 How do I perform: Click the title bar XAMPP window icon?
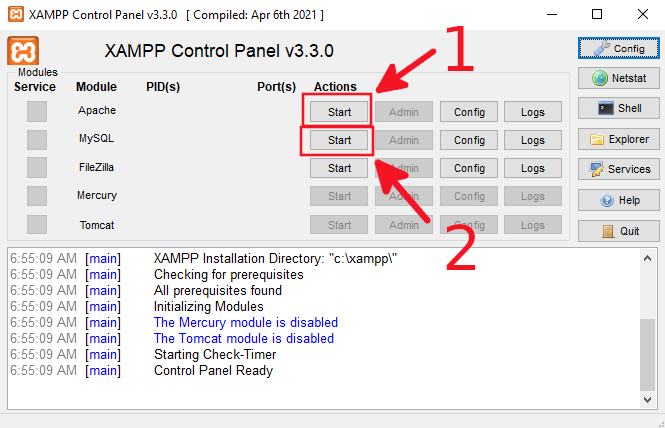(14, 15)
